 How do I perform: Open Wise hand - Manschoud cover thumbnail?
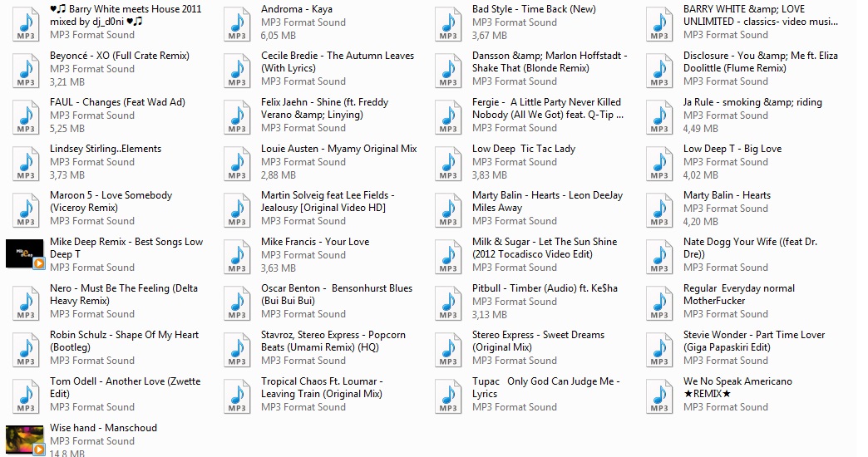click(25, 440)
